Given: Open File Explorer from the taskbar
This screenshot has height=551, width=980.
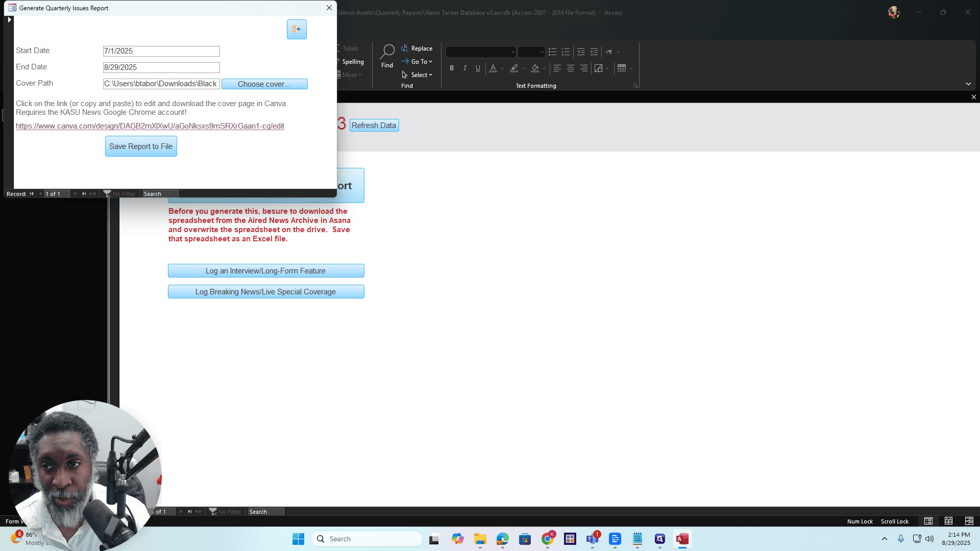Looking at the screenshot, I should tap(480, 539).
